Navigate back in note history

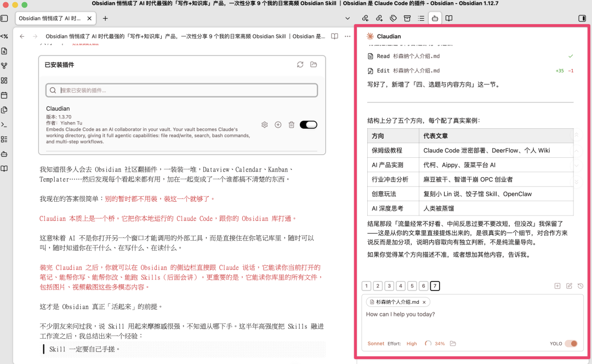(x=22, y=36)
